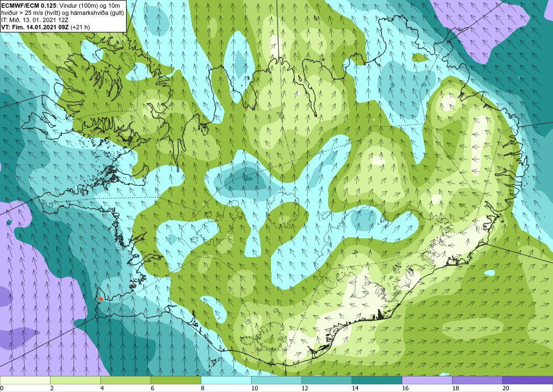
Task: Click the "(+21 h)" forecast offset text
Action: 80,27
